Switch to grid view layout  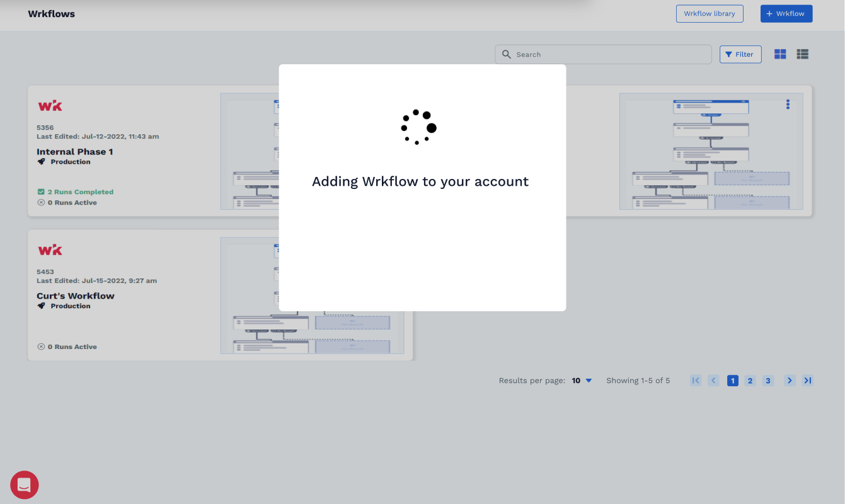tap(780, 55)
